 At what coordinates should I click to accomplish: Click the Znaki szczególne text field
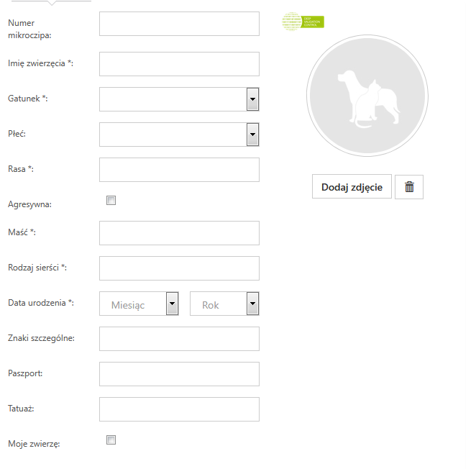[x=179, y=339]
